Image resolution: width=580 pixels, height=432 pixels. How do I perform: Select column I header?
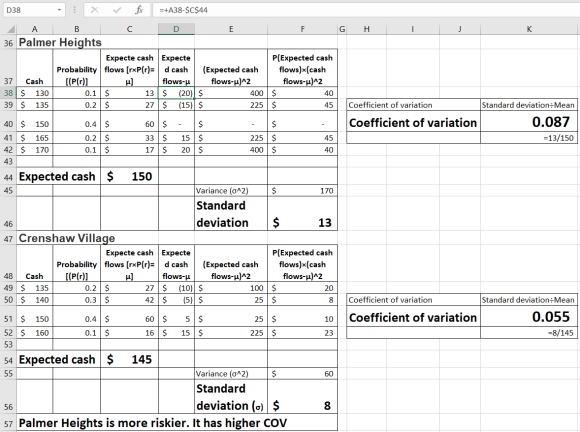pyautogui.click(x=413, y=29)
